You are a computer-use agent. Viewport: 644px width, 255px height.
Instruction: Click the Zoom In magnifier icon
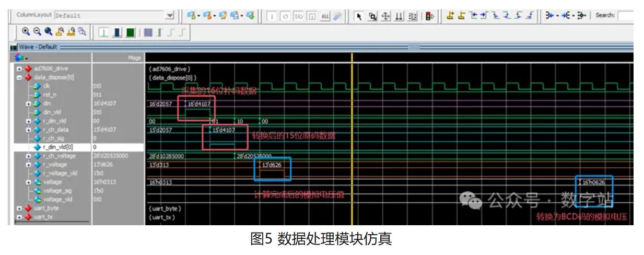point(26,32)
